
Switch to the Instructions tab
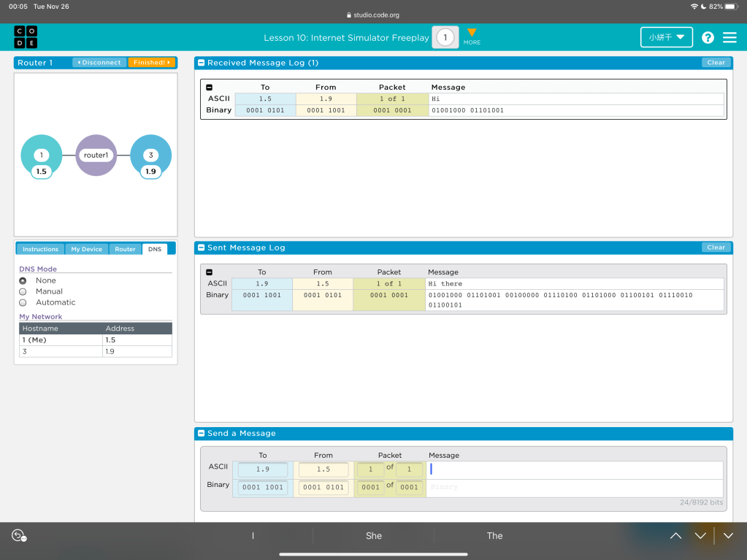pyautogui.click(x=40, y=249)
